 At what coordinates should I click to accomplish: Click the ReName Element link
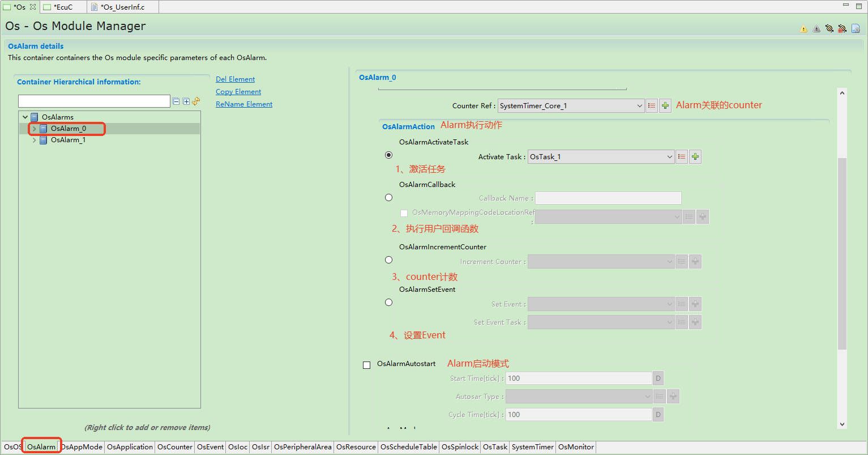click(x=243, y=104)
